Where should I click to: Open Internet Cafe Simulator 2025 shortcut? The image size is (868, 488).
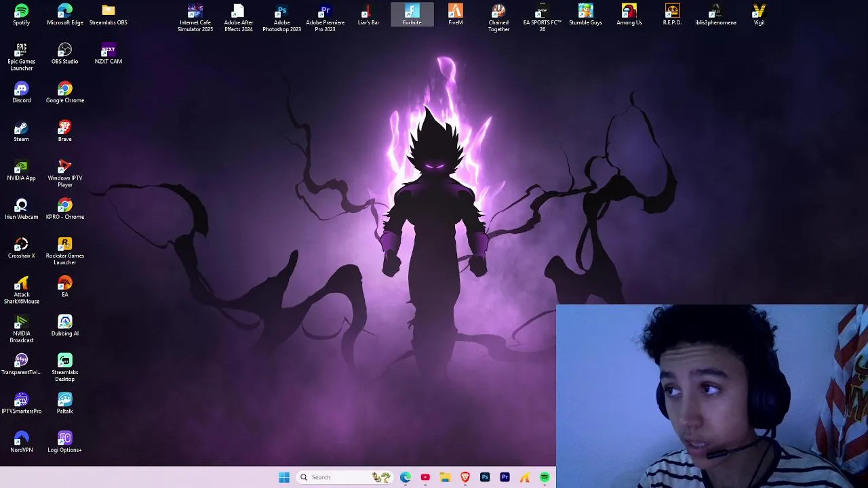click(x=195, y=18)
